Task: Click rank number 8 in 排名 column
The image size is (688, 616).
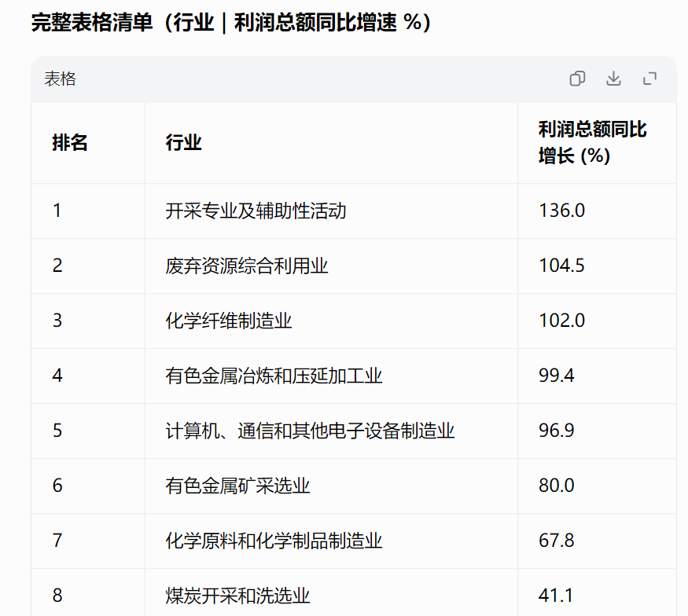Action: point(57,596)
